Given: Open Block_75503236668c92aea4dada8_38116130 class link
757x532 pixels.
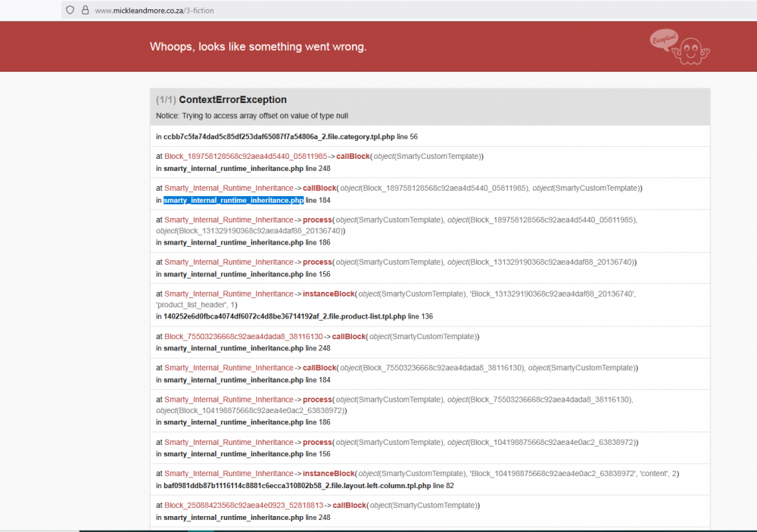Looking at the screenshot, I should (243, 337).
